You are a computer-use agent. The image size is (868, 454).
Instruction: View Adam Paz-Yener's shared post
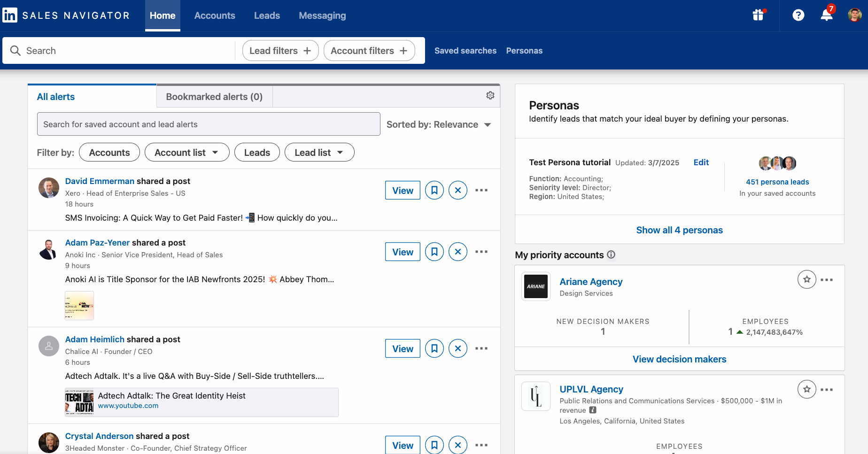click(x=403, y=252)
